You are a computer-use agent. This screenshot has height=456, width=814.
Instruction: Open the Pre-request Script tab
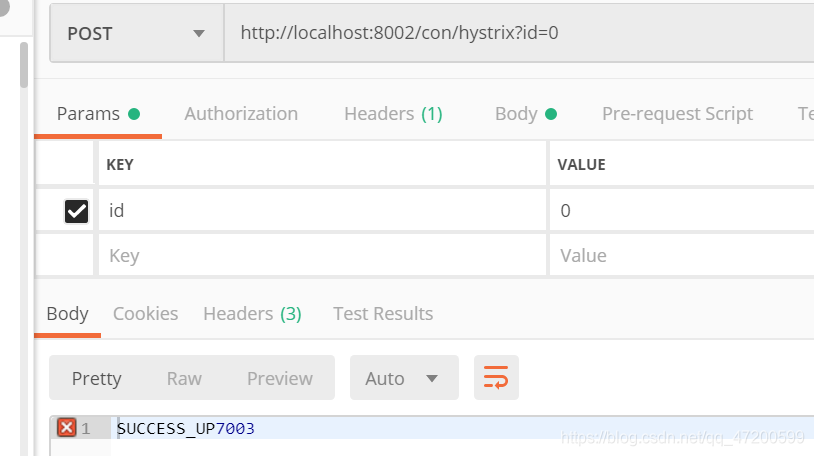tap(677, 114)
